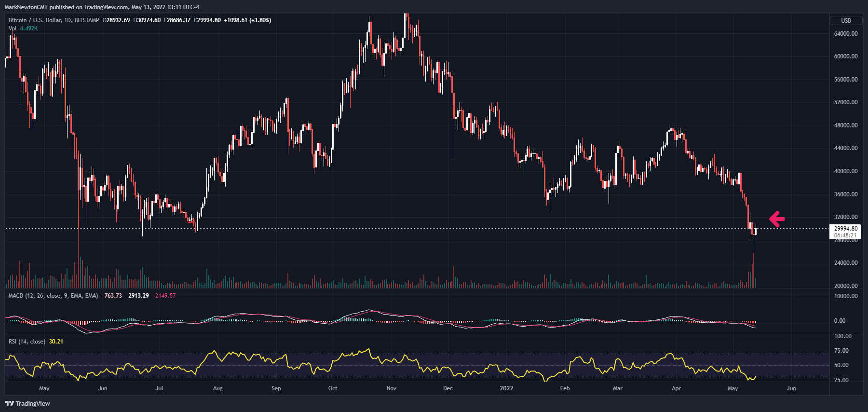The image size is (868, 412).
Task: Click the 75.00 RSI axis label
Action: pos(841,351)
